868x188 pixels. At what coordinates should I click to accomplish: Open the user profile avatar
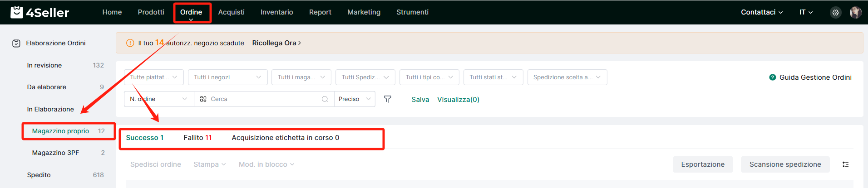[855, 12]
